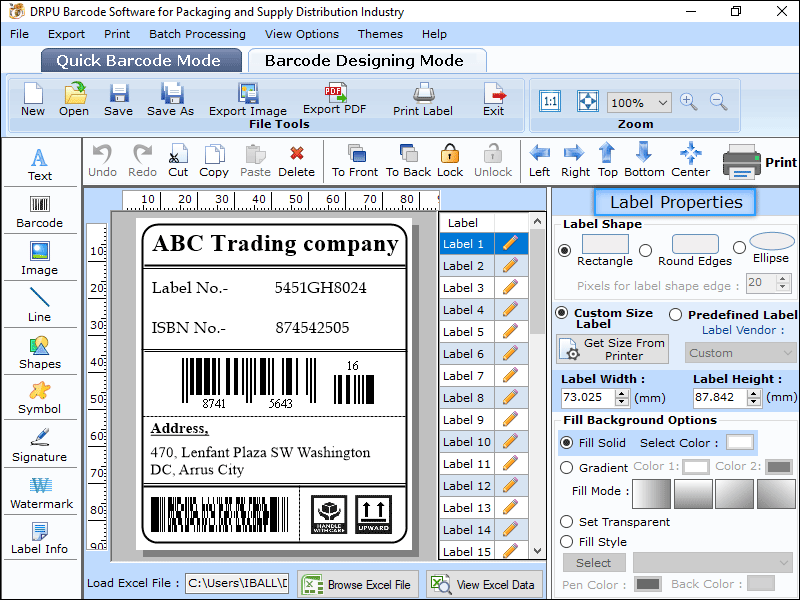Click the Gradient Color 1 swatch
The image size is (800, 600).
696,467
